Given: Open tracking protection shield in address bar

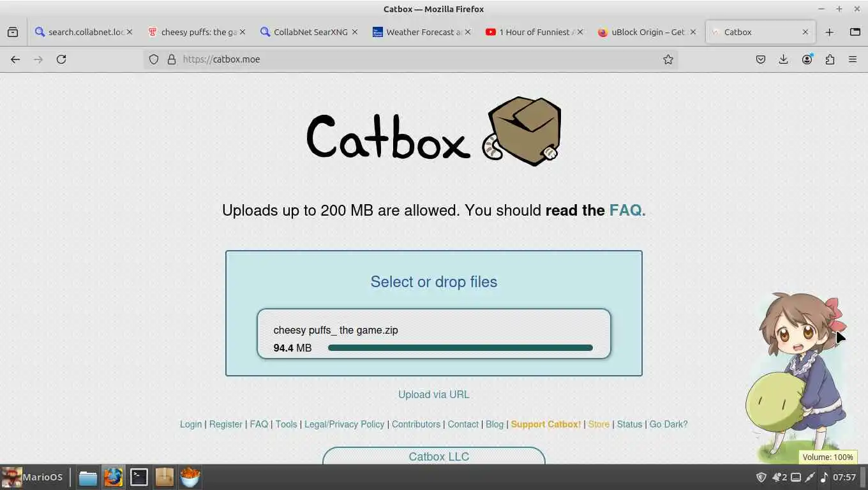Looking at the screenshot, I should click(x=154, y=59).
